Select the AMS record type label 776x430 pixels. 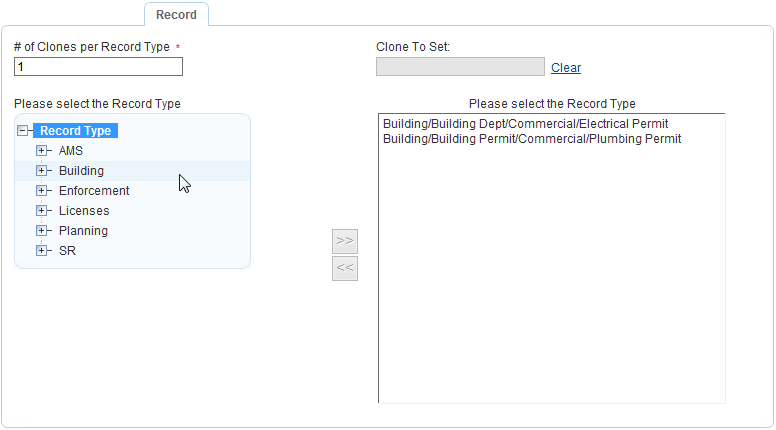71,151
